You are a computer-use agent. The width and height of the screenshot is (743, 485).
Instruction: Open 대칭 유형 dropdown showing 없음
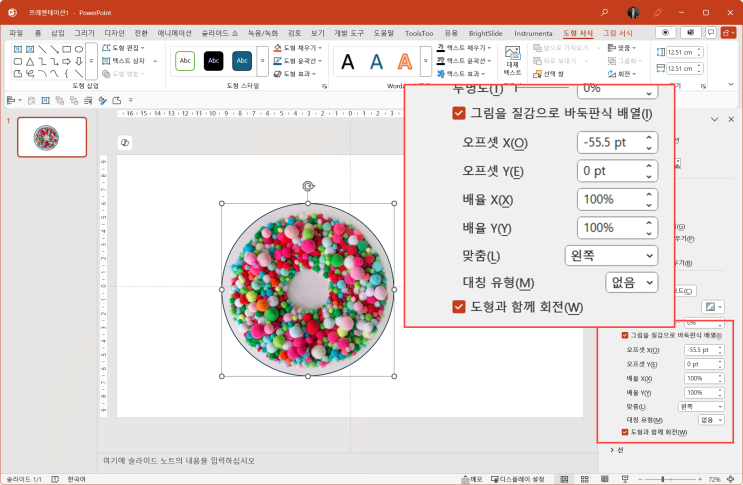(713, 420)
